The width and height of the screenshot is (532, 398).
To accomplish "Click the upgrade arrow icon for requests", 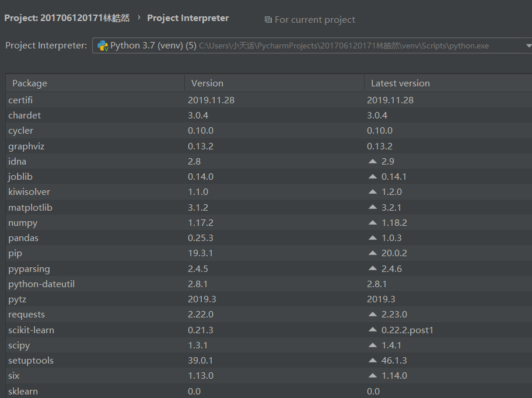I will click(373, 315).
